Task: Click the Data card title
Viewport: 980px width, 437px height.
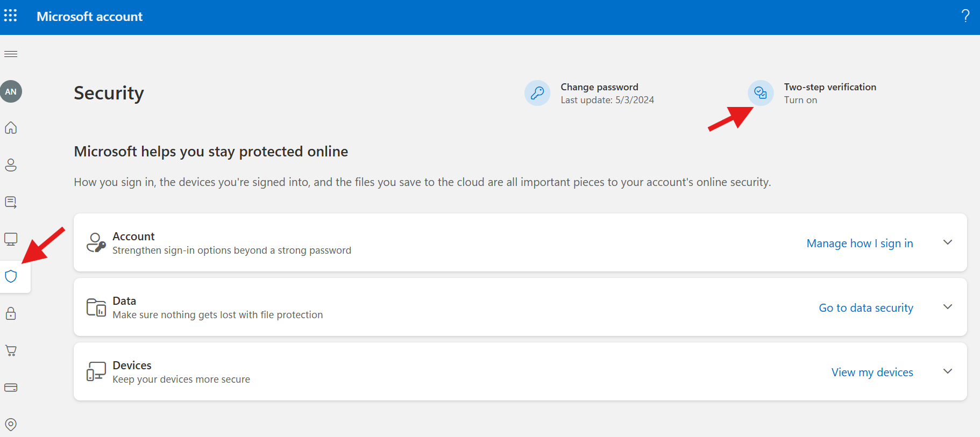Action: coord(124,301)
